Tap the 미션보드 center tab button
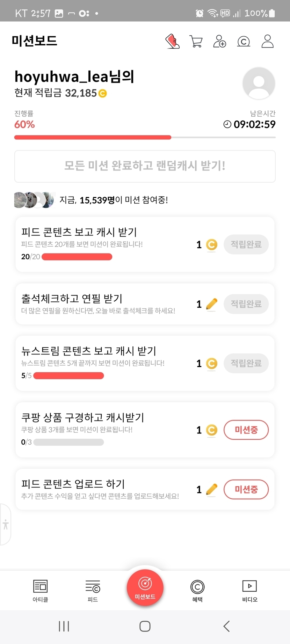 click(145, 587)
